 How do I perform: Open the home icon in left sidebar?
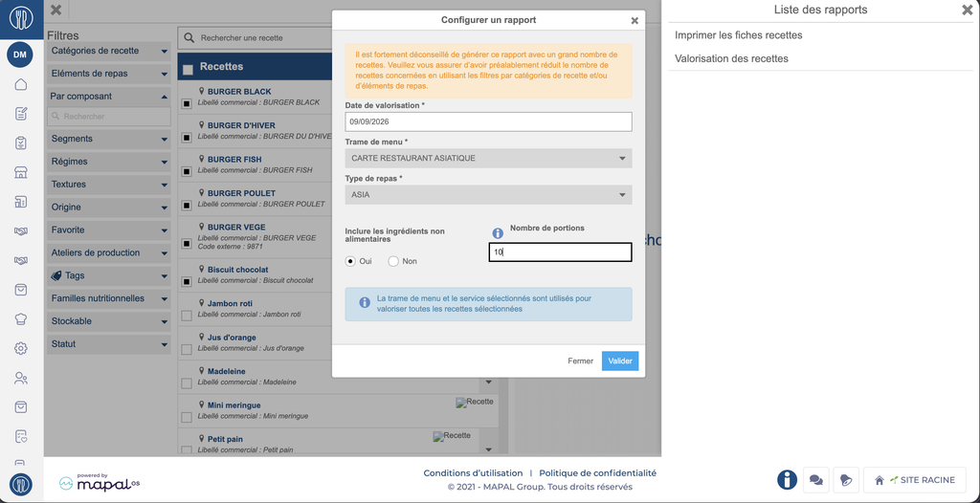[21, 84]
